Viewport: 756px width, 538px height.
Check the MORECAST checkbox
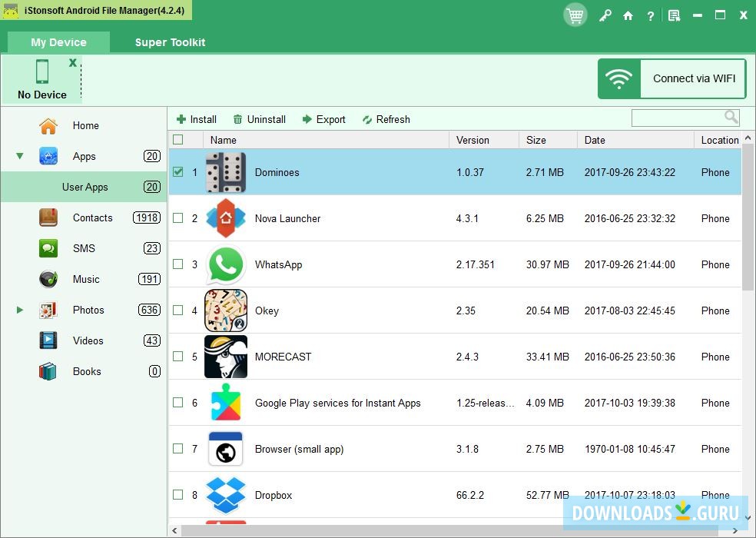(178, 356)
